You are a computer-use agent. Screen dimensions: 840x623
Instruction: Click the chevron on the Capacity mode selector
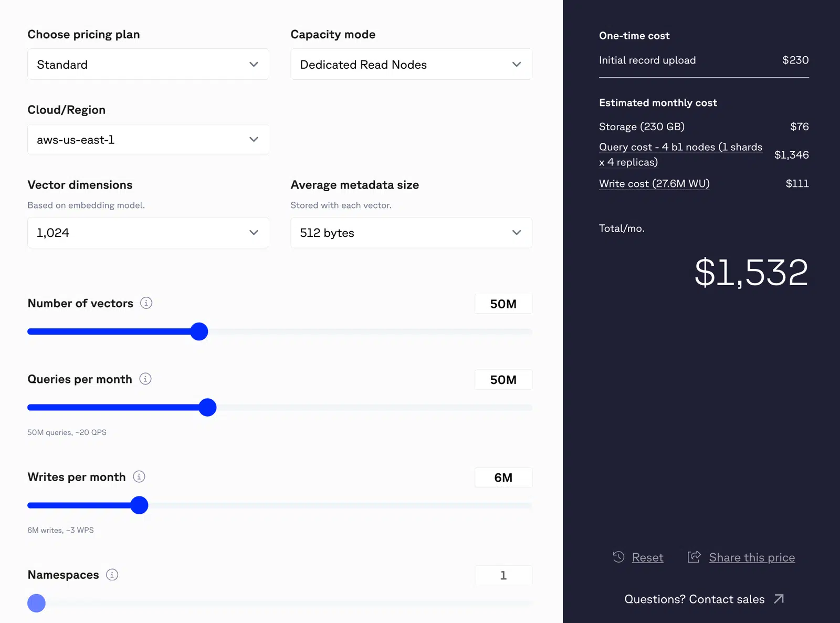[516, 64]
